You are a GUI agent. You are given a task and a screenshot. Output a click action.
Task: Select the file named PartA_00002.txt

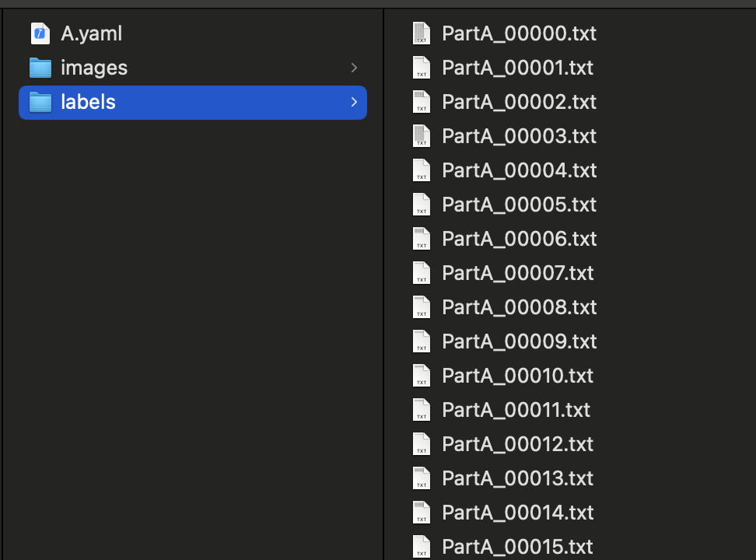point(519,102)
